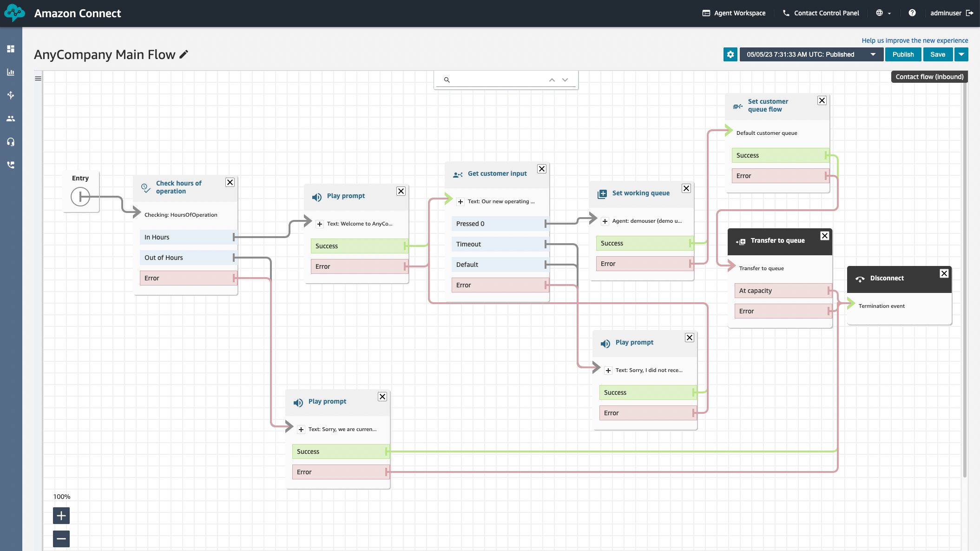Open Agent Workspace from the top bar
The width and height of the screenshot is (980, 551).
[734, 13]
